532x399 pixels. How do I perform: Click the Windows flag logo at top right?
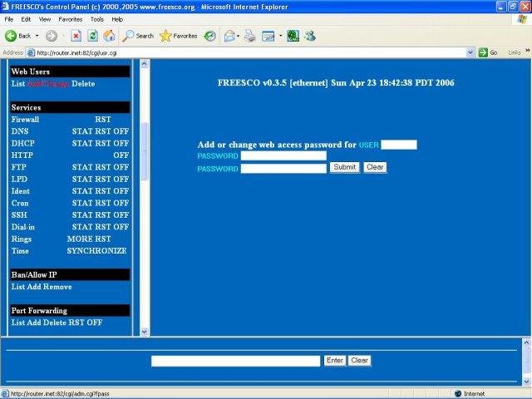[522, 19]
